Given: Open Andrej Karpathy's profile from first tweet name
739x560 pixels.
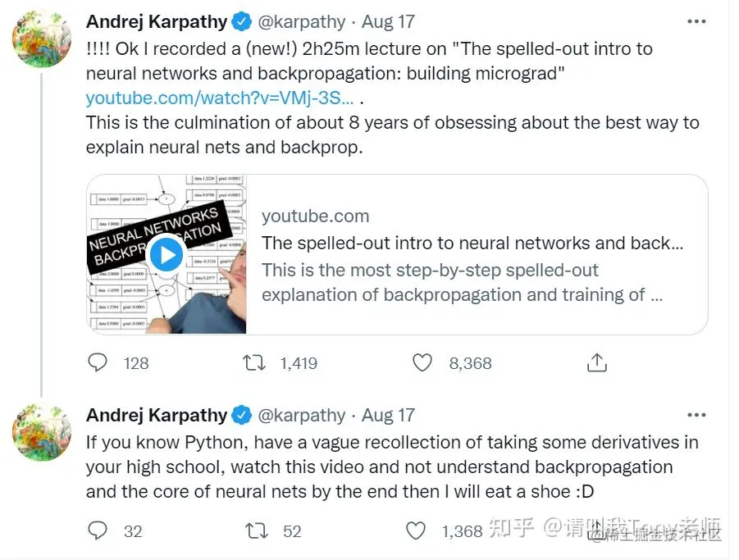Looking at the screenshot, I should click(x=157, y=21).
